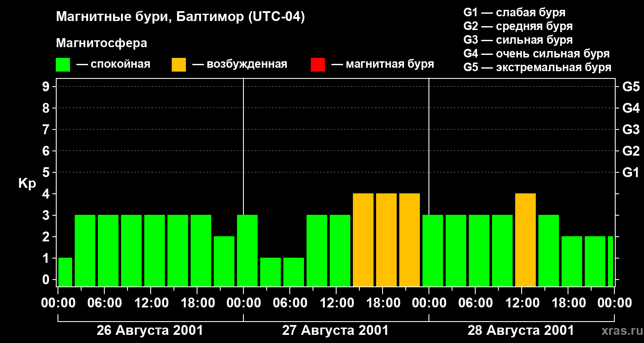Select the chart title 'Магнитные бури, Балтимор (UTC-04)'
This screenshot has height=343, width=644.
180,18
